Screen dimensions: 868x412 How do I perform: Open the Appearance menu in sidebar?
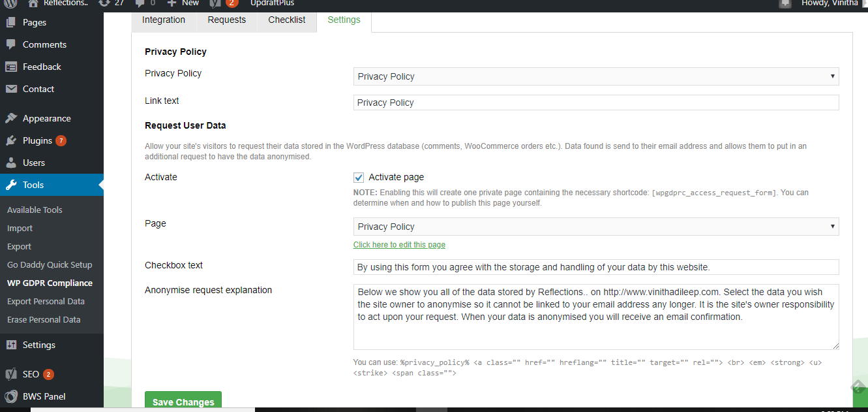coord(46,118)
